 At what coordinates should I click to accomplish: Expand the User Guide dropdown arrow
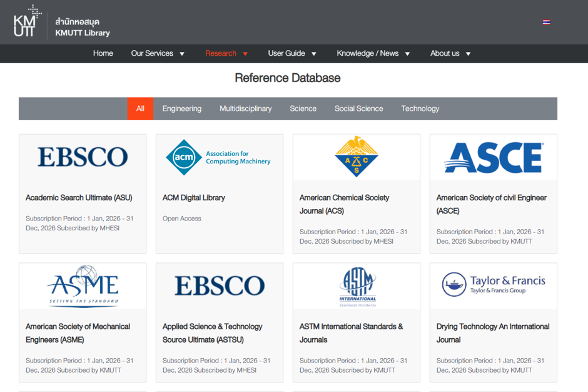click(314, 54)
